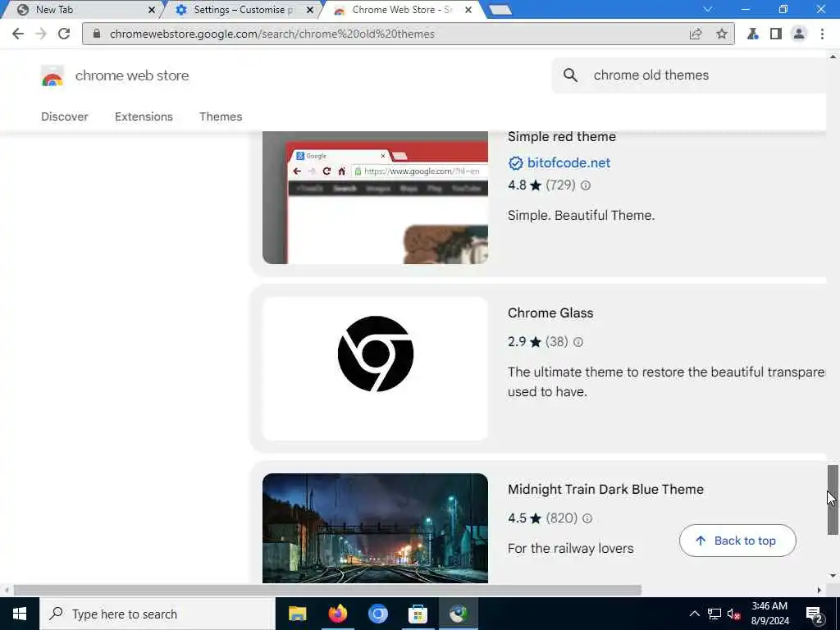Toggle the browser side panel icon
Viewport: 840px width, 630px height.
pyautogui.click(x=775, y=34)
